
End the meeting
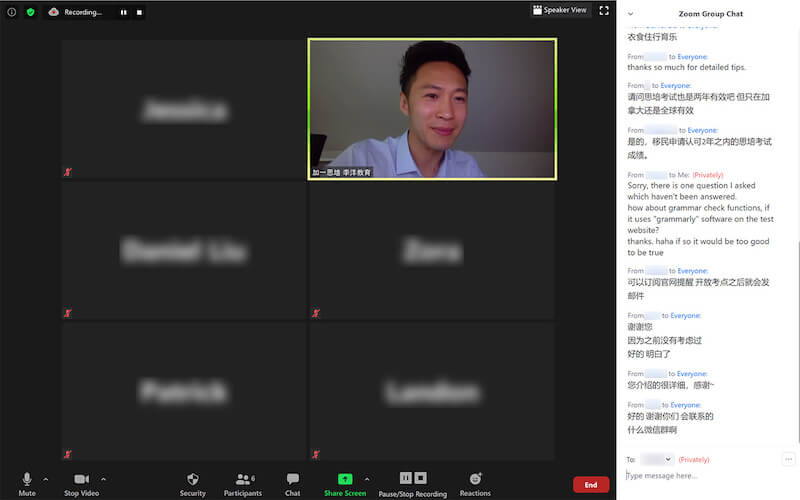(590, 484)
